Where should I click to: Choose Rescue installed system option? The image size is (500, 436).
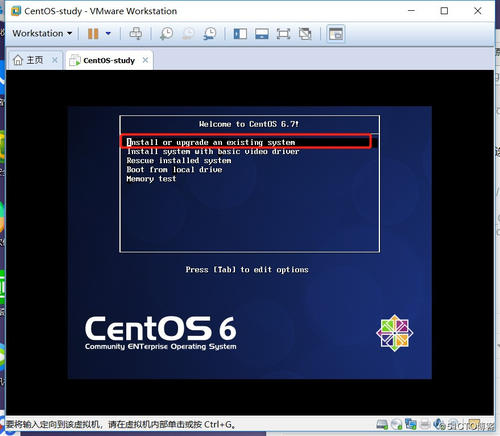point(179,161)
